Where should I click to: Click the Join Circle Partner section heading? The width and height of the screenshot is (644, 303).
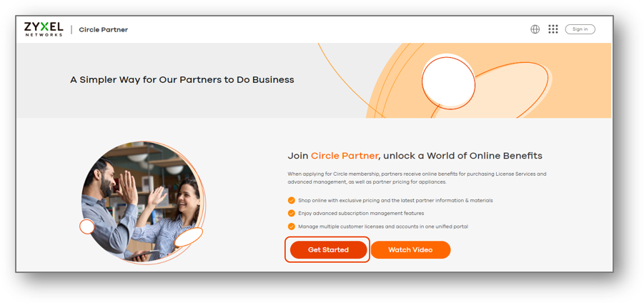pos(415,156)
